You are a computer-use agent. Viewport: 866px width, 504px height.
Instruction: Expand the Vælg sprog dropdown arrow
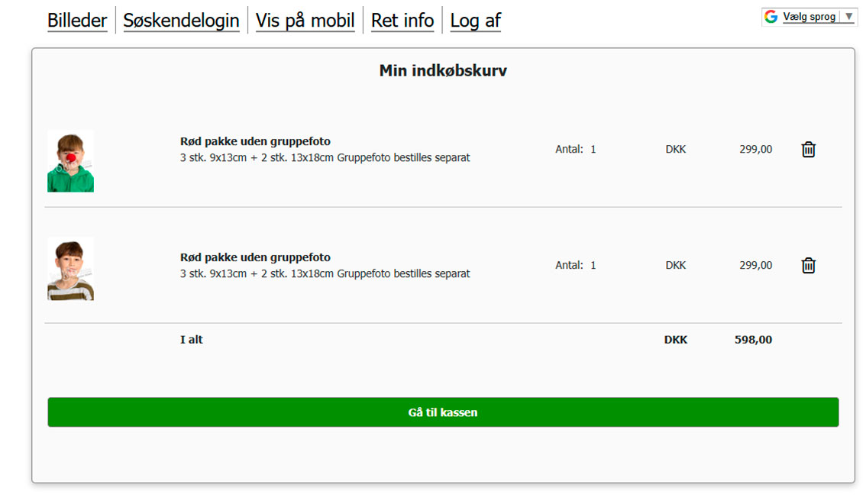point(849,17)
